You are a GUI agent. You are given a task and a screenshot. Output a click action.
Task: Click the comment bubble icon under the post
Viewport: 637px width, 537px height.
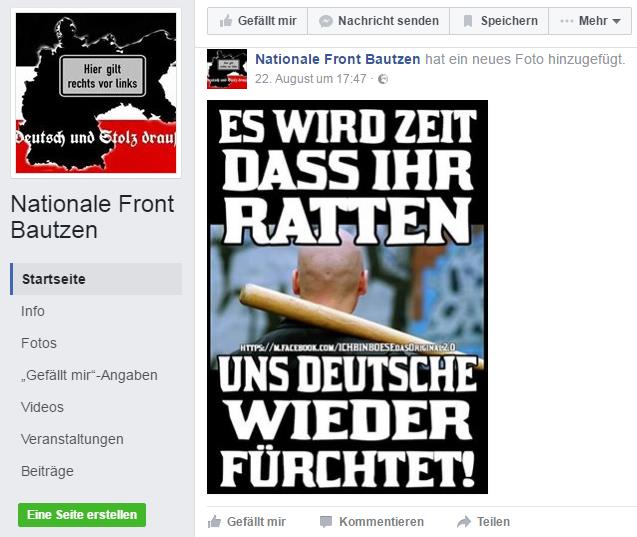pos(326,522)
